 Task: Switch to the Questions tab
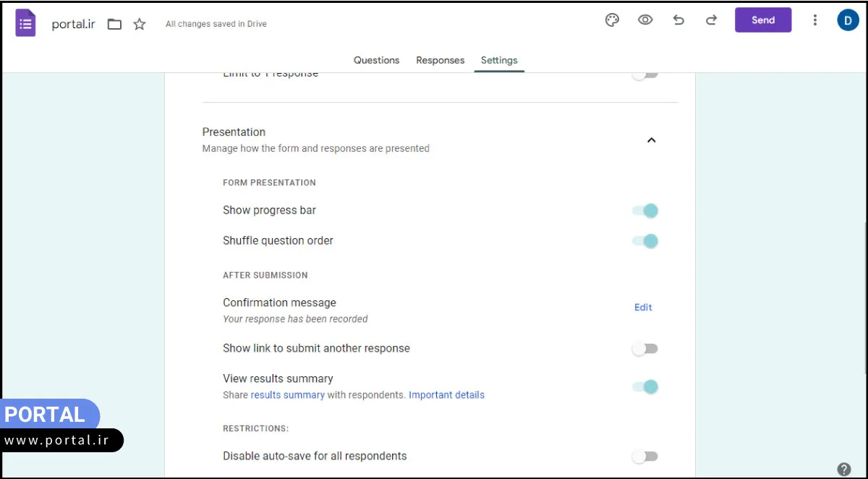[376, 60]
